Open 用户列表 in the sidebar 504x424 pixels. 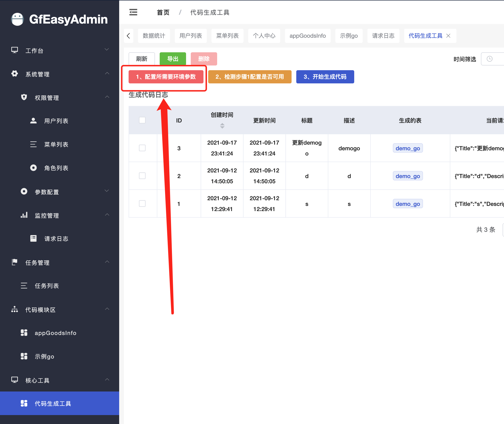pos(60,121)
